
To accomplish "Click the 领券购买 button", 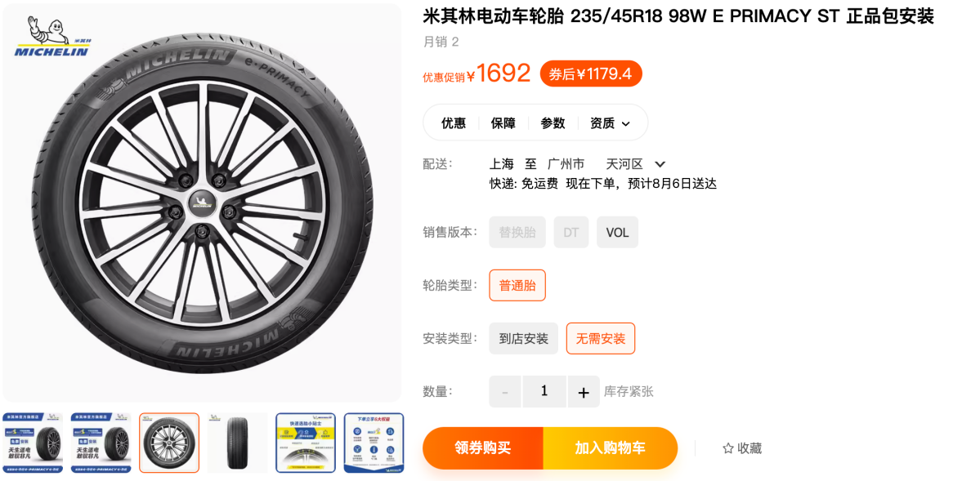I will [x=483, y=448].
